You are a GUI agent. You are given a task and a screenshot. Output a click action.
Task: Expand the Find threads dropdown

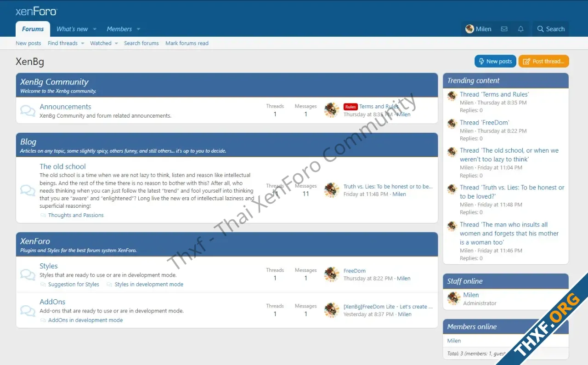pos(83,43)
